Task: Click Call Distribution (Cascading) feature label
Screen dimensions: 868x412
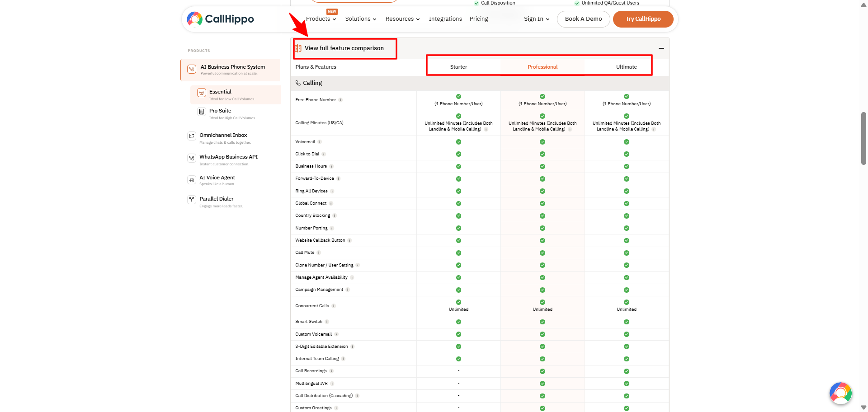Action: (x=324, y=396)
